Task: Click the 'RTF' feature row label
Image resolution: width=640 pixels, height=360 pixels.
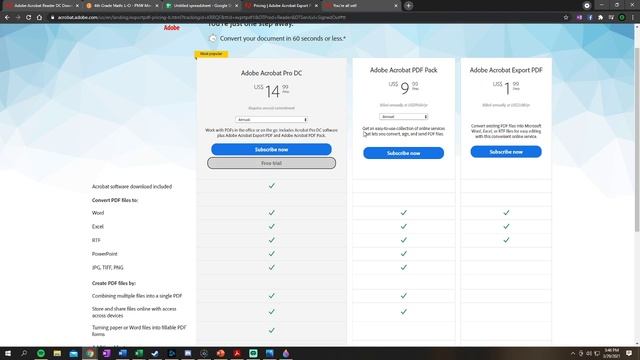Action: (96, 240)
